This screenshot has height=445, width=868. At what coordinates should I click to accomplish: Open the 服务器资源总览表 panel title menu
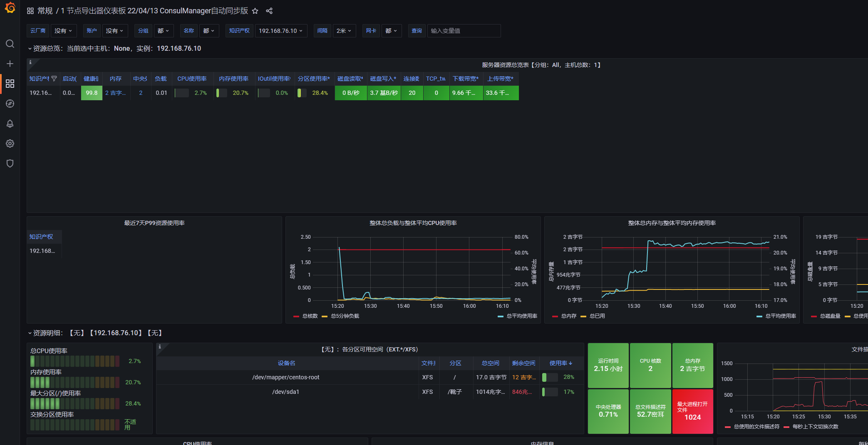click(541, 65)
